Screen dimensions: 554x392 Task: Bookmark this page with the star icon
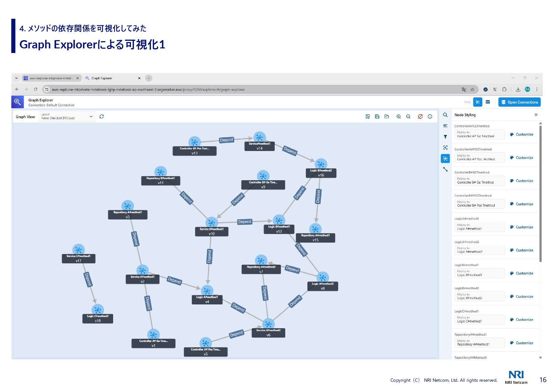(472, 90)
